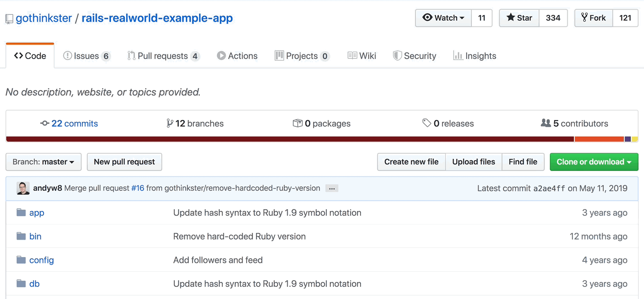Screen dimensions: 644x299
Task: Click the Issues tab exclamation icon
Action: [x=67, y=56]
